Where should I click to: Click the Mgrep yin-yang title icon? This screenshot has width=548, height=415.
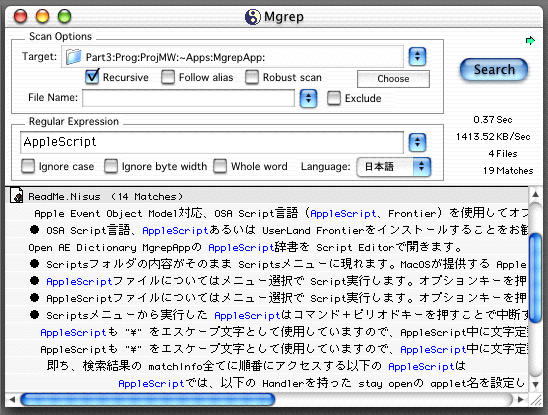(252, 17)
